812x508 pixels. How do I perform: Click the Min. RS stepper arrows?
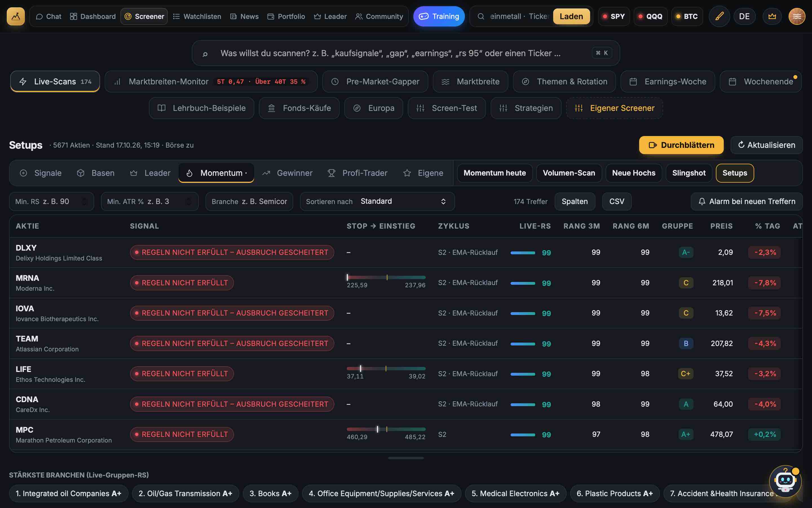coord(84,201)
